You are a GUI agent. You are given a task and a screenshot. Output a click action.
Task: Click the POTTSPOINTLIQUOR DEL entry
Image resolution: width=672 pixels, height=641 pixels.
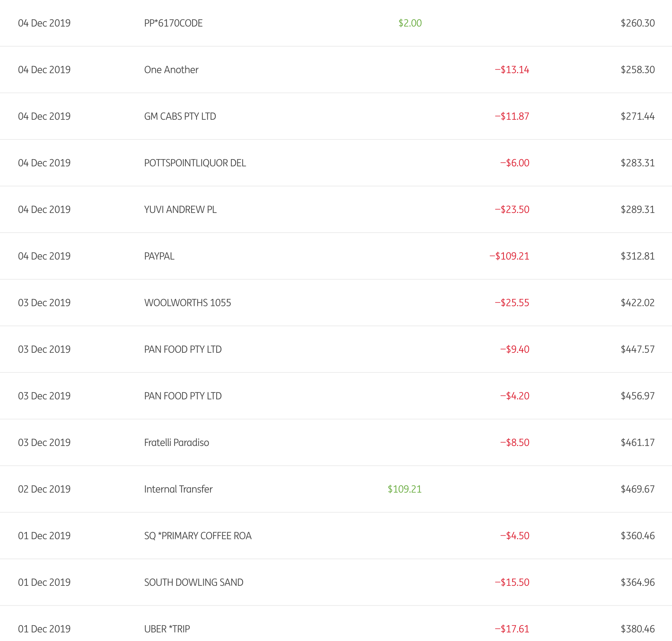[x=195, y=163]
